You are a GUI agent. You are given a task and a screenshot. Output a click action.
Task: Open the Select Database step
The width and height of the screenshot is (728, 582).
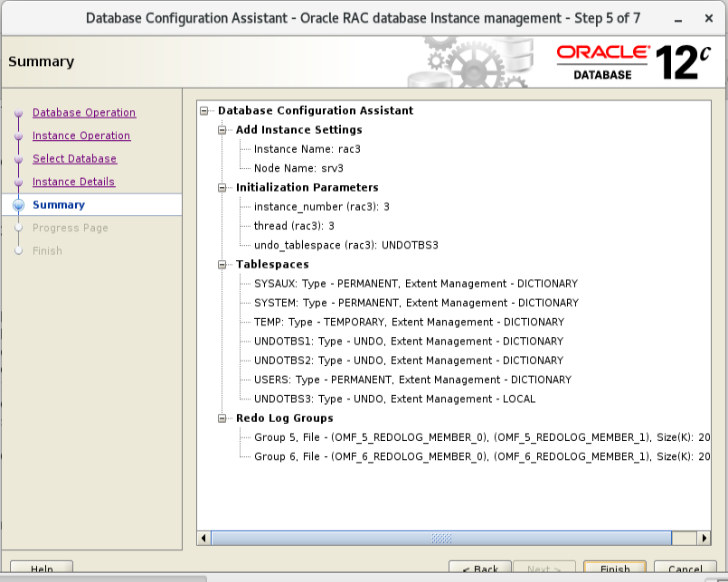point(74,159)
